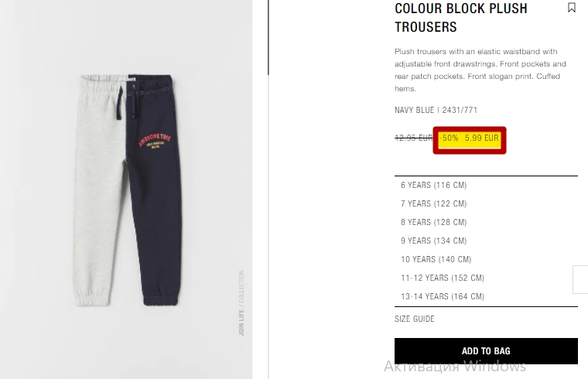Select size 6 YEARS (116 CM)
This screenshot has width=588, height=379.
[433, 185]
